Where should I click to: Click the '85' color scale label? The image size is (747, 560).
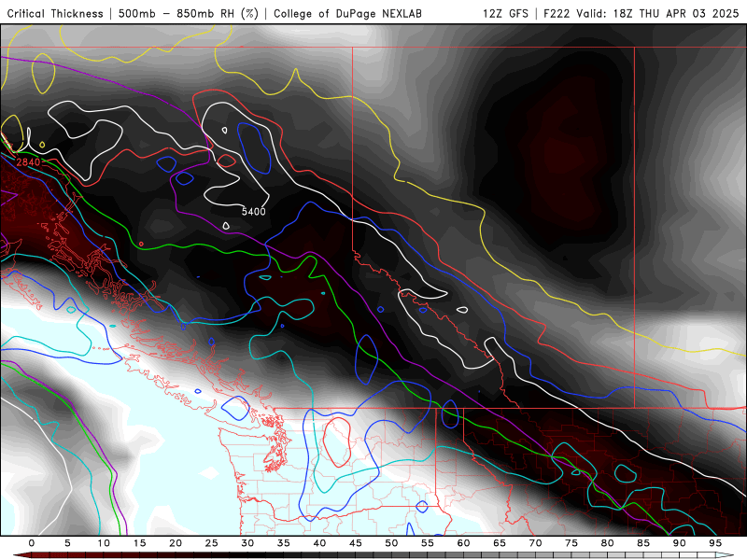point(643,543)
